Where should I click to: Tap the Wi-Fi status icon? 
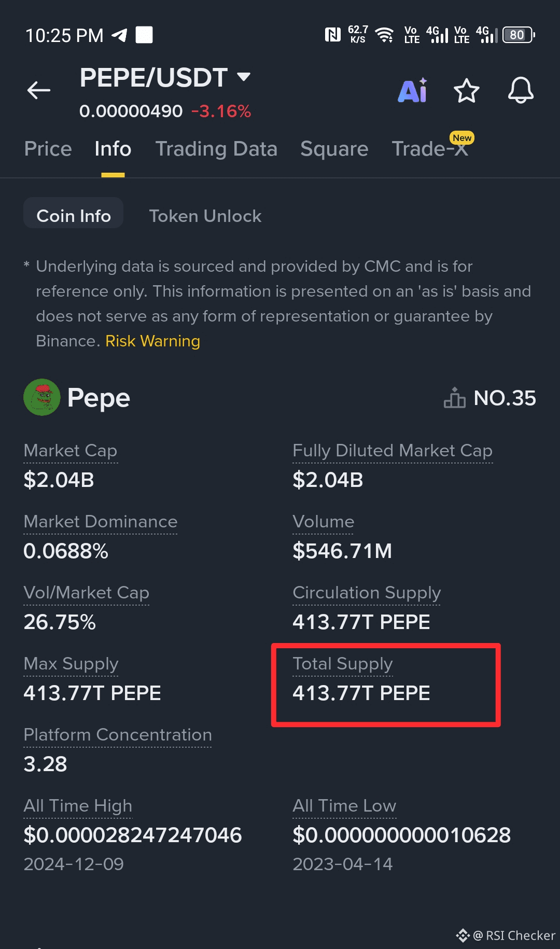click(384, 35)
